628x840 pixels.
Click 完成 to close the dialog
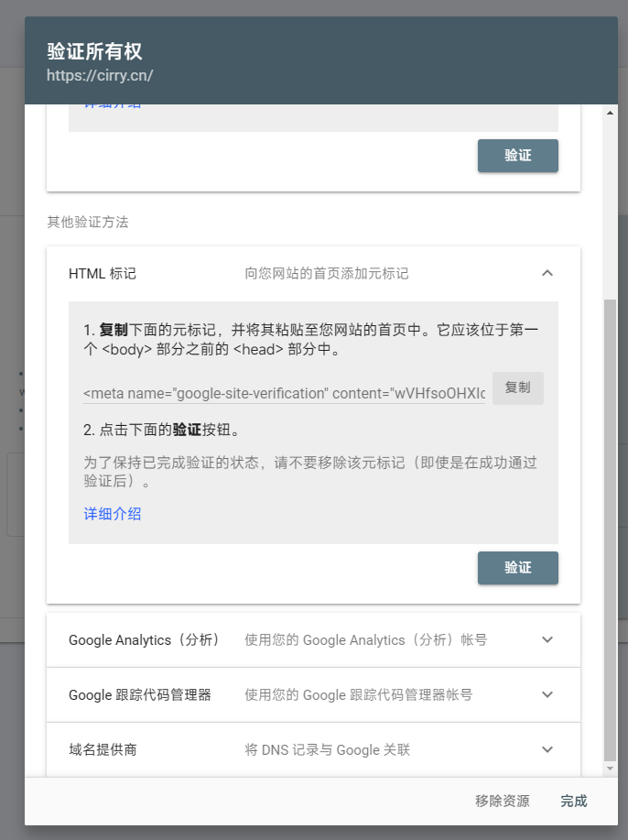coord(574,802)
